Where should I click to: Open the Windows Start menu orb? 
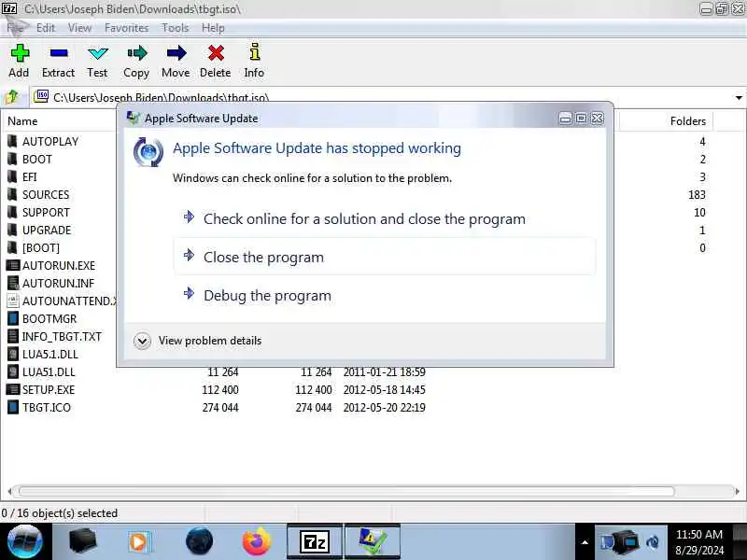25,542
